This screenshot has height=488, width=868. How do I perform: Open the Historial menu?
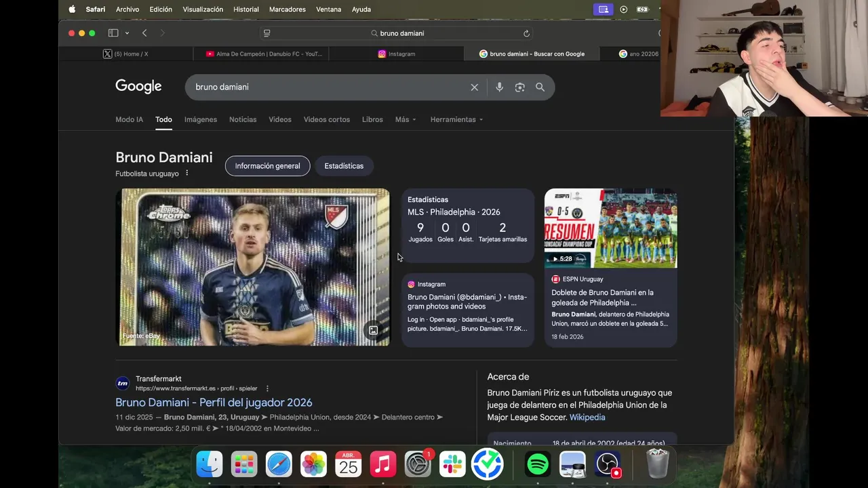246,9
